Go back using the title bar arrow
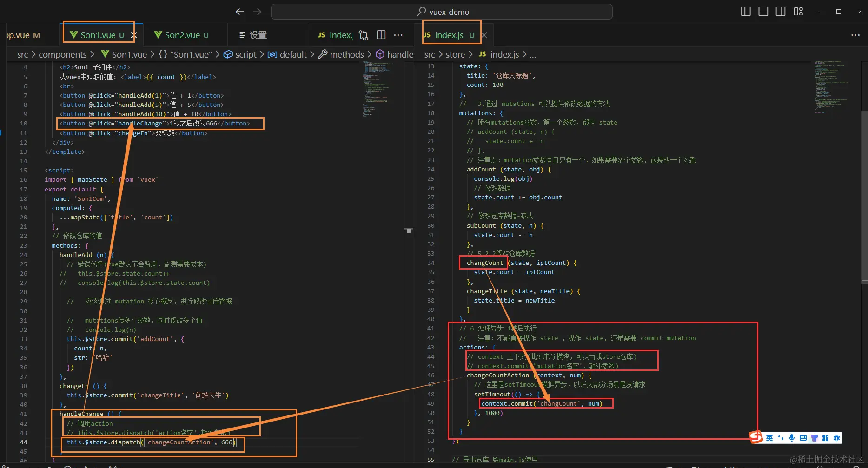This screenshot has width=868, height=468. click(239, 12)
